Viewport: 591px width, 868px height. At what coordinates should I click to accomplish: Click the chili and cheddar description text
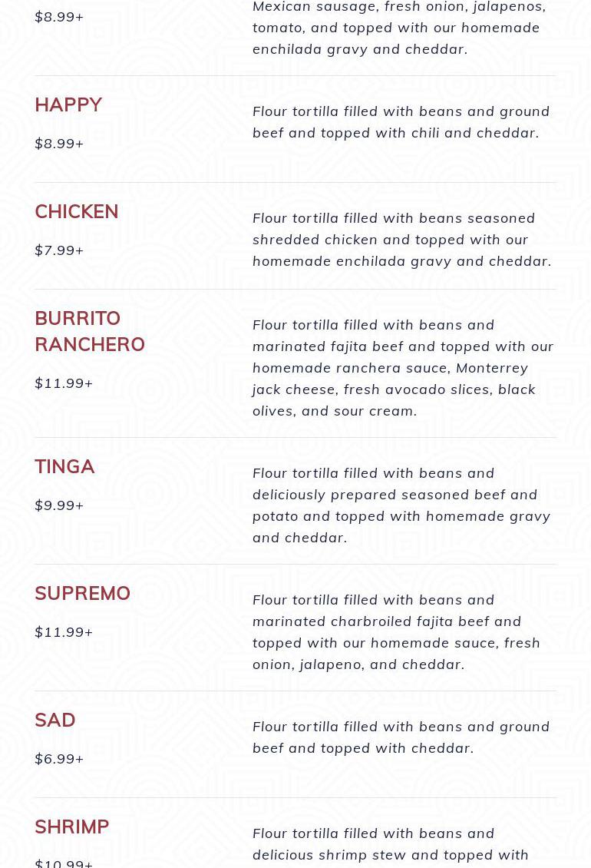[x=401, y=121]
